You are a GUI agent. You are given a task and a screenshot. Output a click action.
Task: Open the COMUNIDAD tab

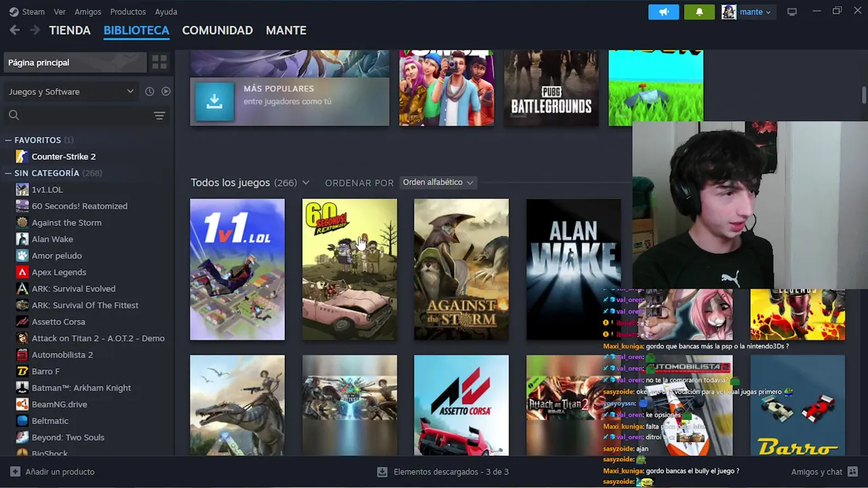[x=217, y=30]
